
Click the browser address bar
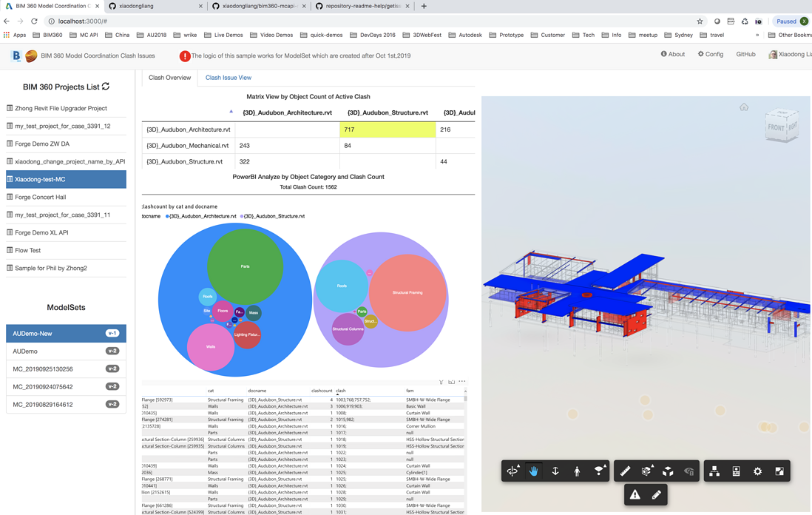click(x=373, y=21)
